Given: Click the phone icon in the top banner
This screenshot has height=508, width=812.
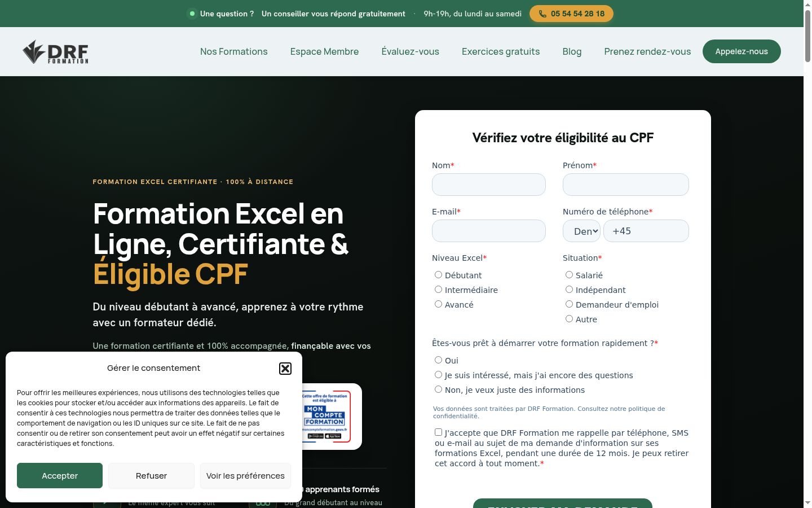Looking at the screenshot, I should (x=542, y=14).
